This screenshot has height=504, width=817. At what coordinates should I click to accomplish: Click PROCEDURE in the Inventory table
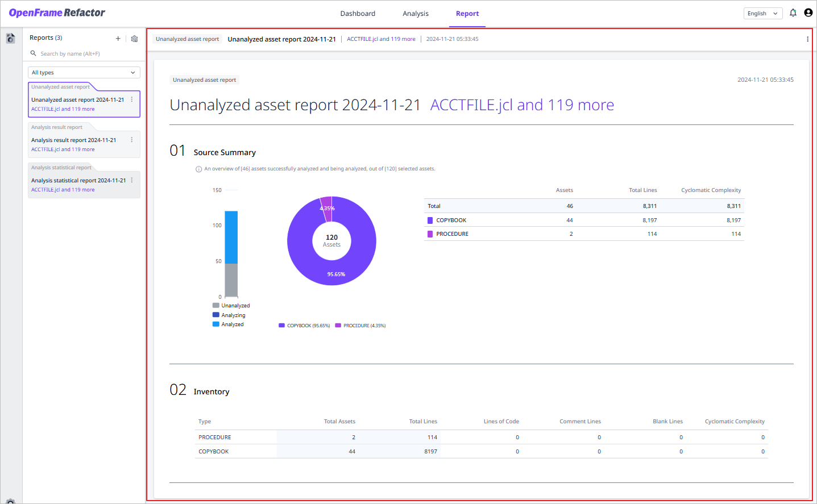coord(215,438)
